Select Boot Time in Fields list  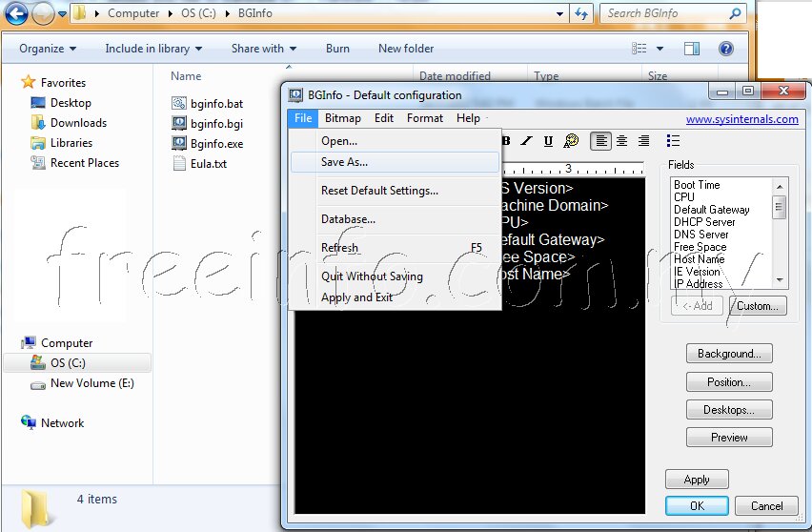(x=697, y=185)
